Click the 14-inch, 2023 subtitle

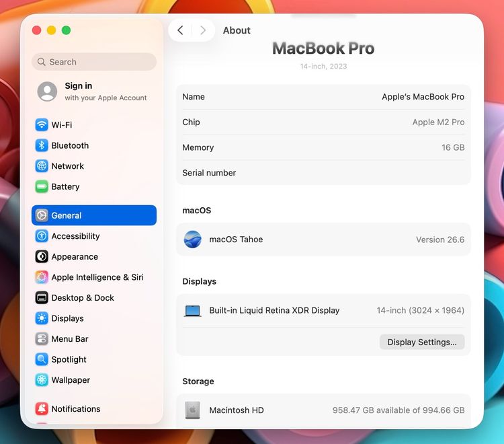323,67
